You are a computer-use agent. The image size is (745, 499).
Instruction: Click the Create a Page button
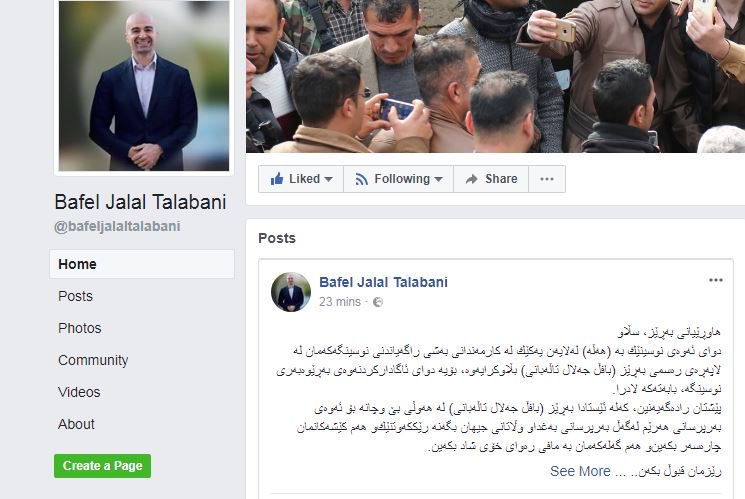103,466
